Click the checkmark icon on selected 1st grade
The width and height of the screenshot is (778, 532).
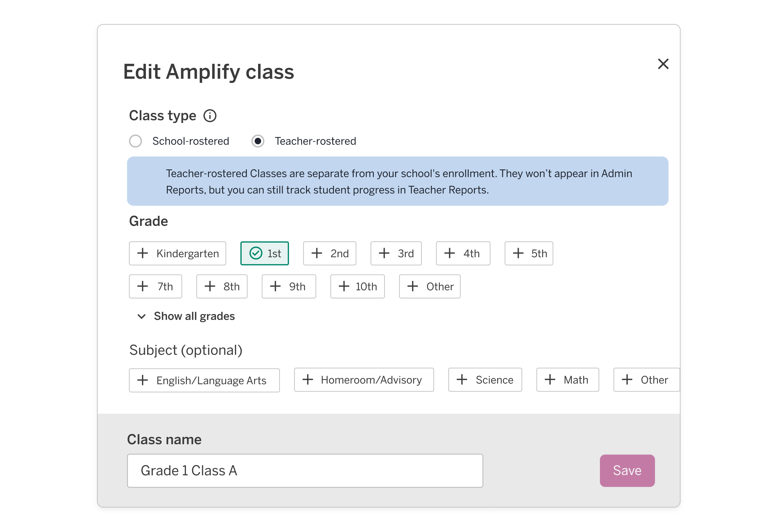[x=256, y=254]
